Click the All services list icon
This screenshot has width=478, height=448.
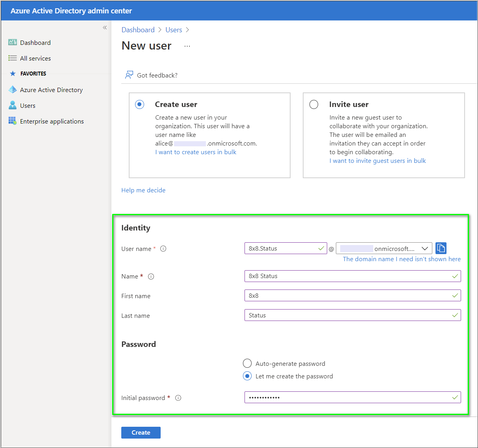tap(13, 58)
